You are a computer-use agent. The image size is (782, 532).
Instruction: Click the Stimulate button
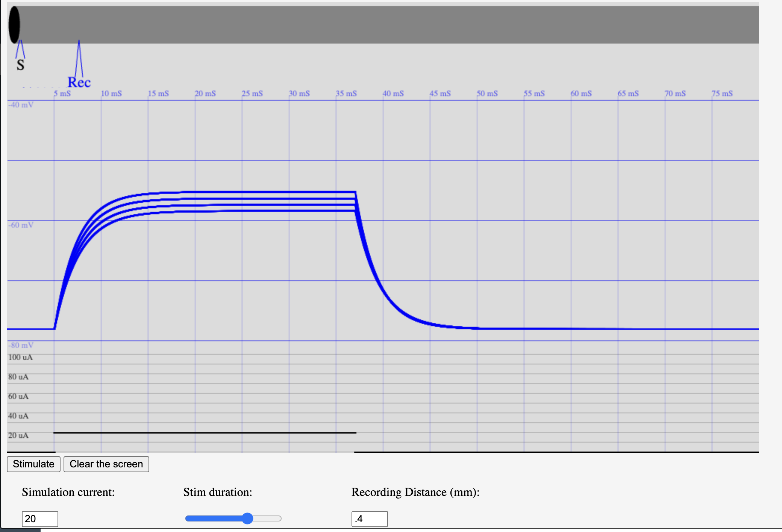pyautogui.click(x=33, y=464)
